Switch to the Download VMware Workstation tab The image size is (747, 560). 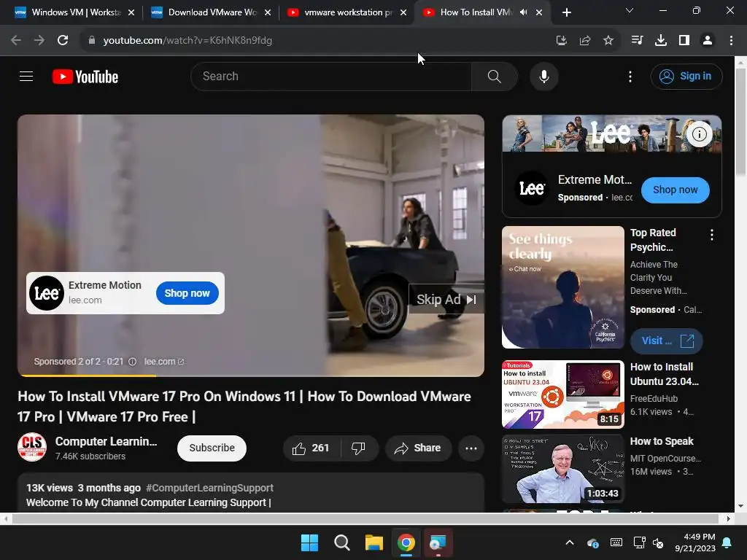[x=211, y=12]
